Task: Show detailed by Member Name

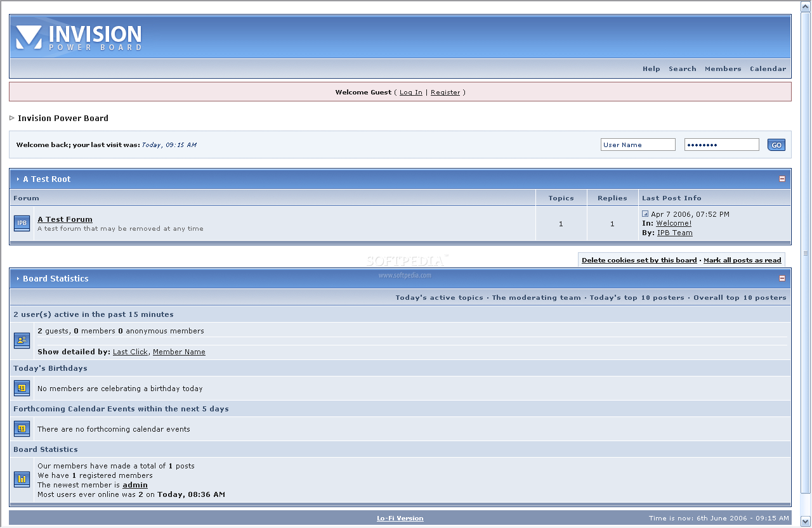Action: point(179,352)
